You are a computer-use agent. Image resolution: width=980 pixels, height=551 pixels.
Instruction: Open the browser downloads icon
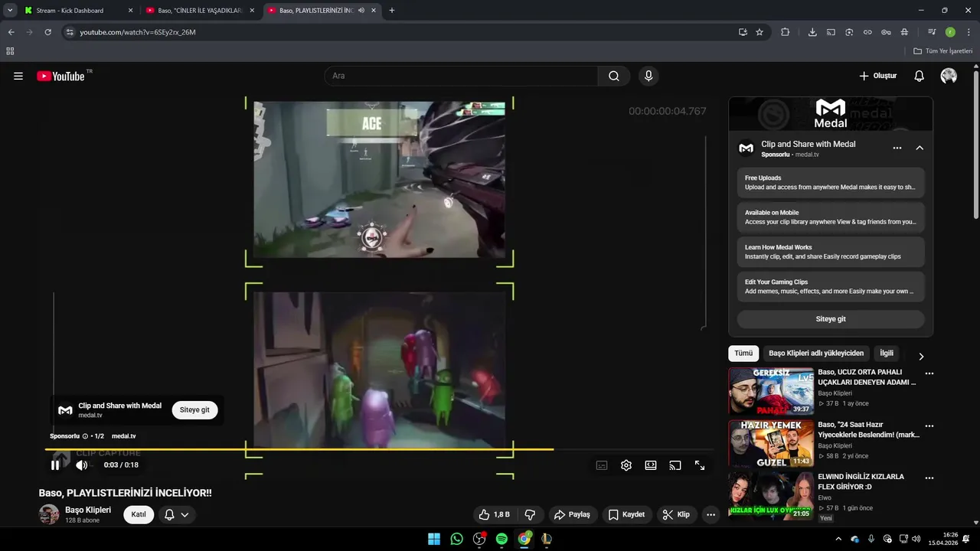coord(812,32)
